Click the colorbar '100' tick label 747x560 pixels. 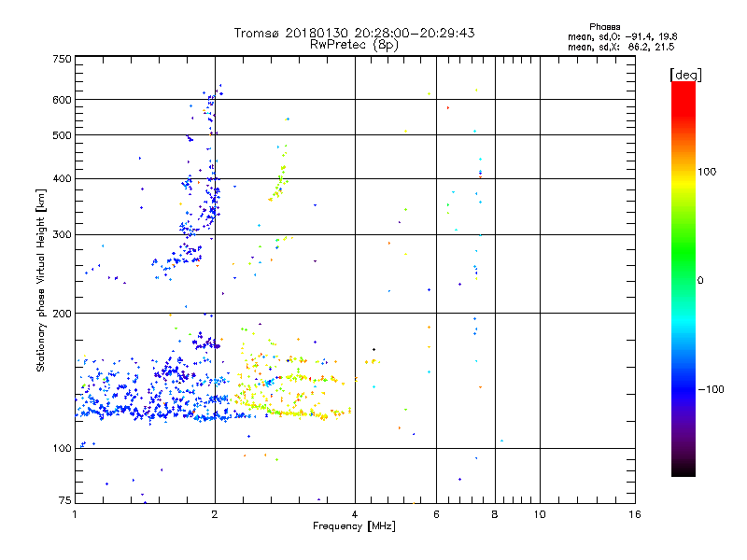tap(707, 172)
